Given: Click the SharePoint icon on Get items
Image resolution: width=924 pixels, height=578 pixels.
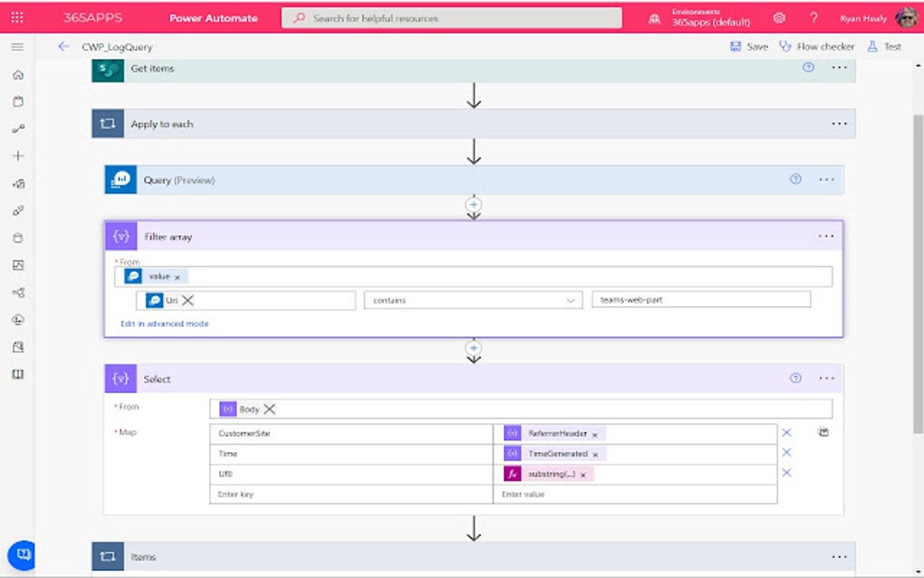Looking at the screenshot, I should click(106, 68).
